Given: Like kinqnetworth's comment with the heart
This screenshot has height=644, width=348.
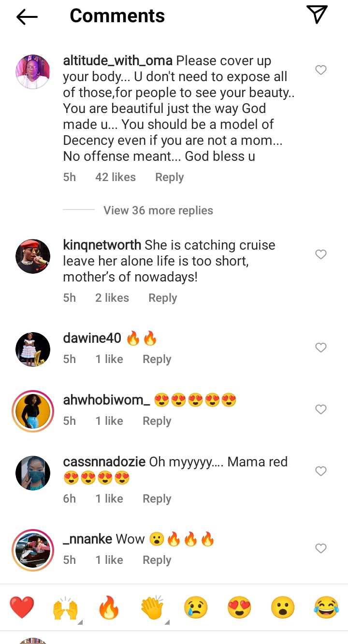Looking at the screenshot, I should (x=321, y=254).
